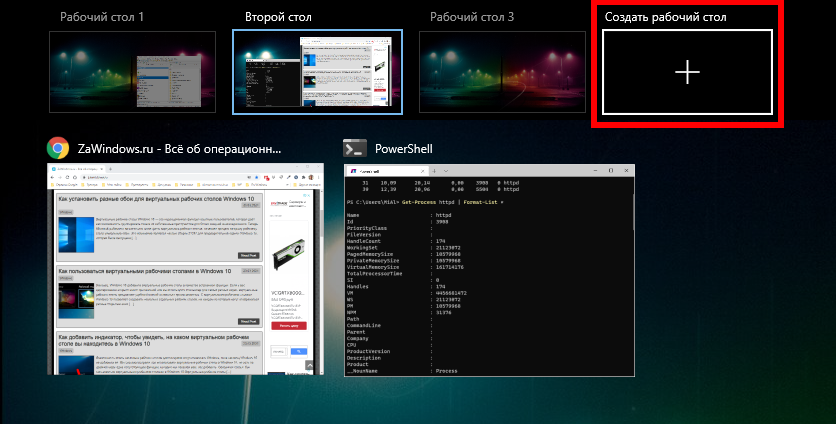
Task: Click 'Как пользоваться виртуальными рабочими столами' headline
Action: pyautogui.click(x=150, y=271)
